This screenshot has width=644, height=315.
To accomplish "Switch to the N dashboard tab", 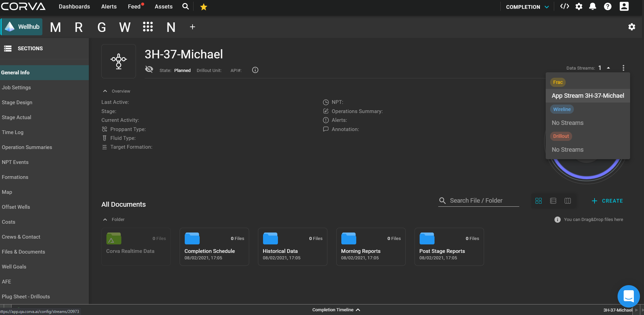I will click(171, 27).
